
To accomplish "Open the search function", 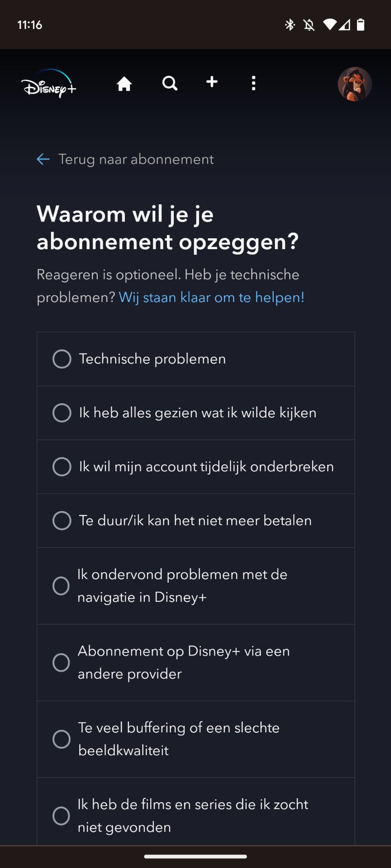I will click(169, 83).
